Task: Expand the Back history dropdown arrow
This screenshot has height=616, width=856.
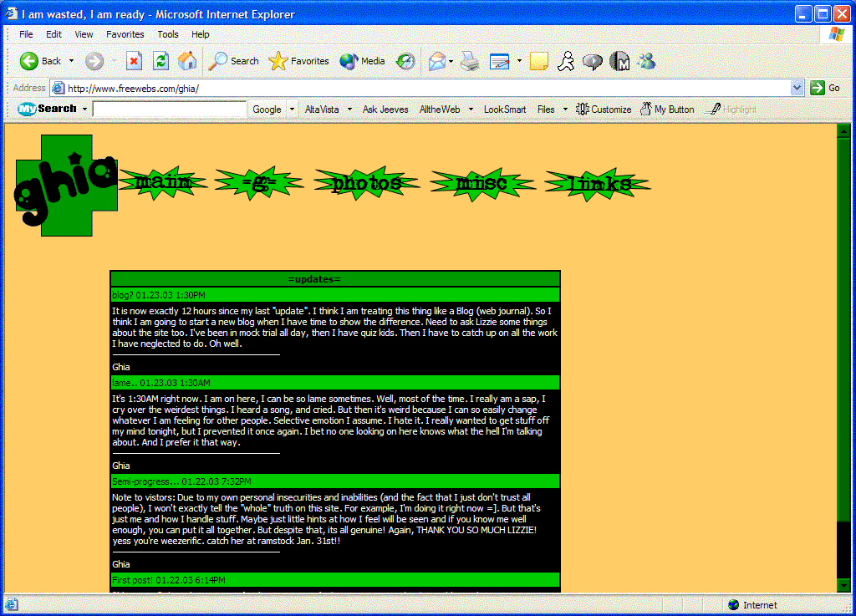Action: [x=72, y=61]
